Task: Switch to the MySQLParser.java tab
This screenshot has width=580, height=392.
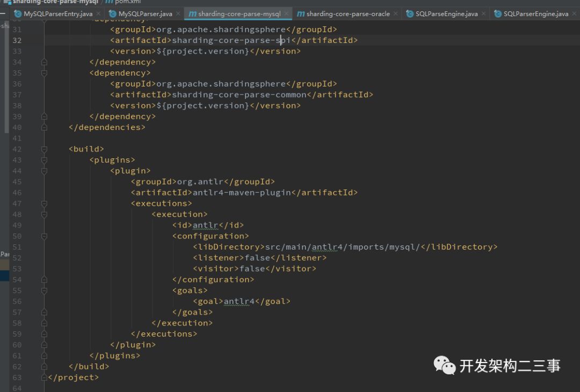Action: point(146,14)
